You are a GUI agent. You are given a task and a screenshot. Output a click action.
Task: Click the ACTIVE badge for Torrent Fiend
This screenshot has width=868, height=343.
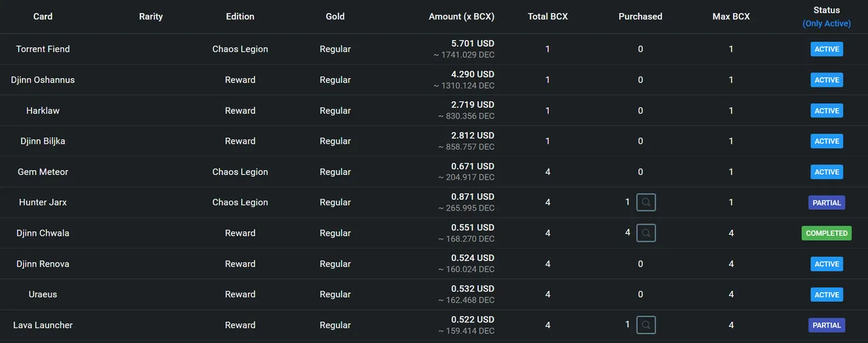827,49
